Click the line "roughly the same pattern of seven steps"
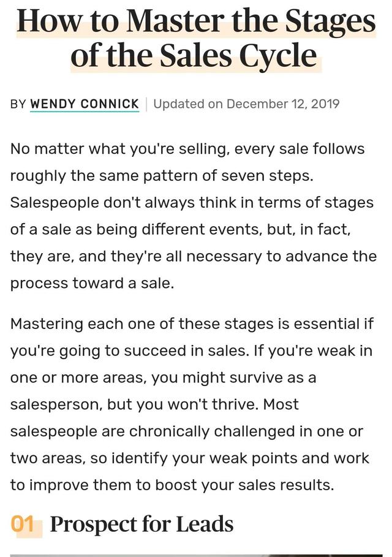Image resolution: width=392 pixels, height=557 pixels. coord(162,176)
